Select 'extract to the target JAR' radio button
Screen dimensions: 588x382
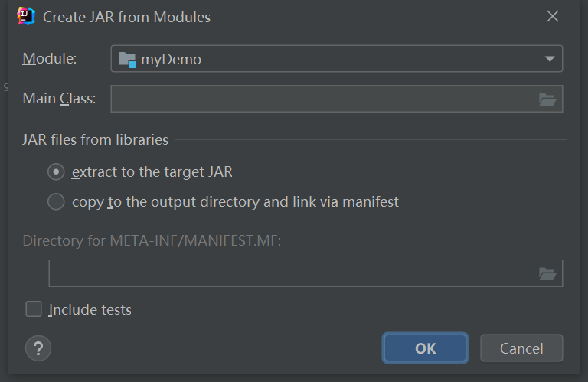click(56, 172)
